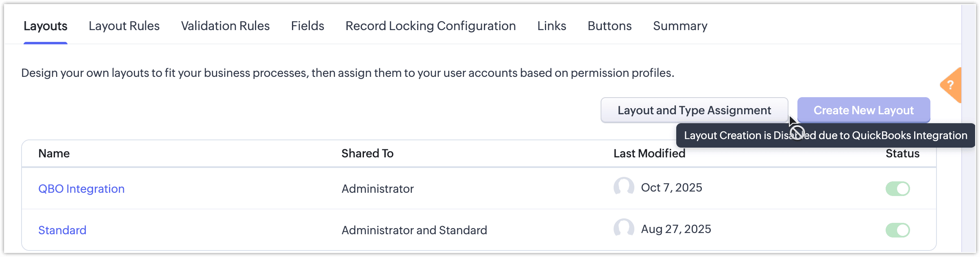The width and height of the screenshot is (980, 257).
Task: Click the Create New Layout button
Action: (x=864, y=110)
